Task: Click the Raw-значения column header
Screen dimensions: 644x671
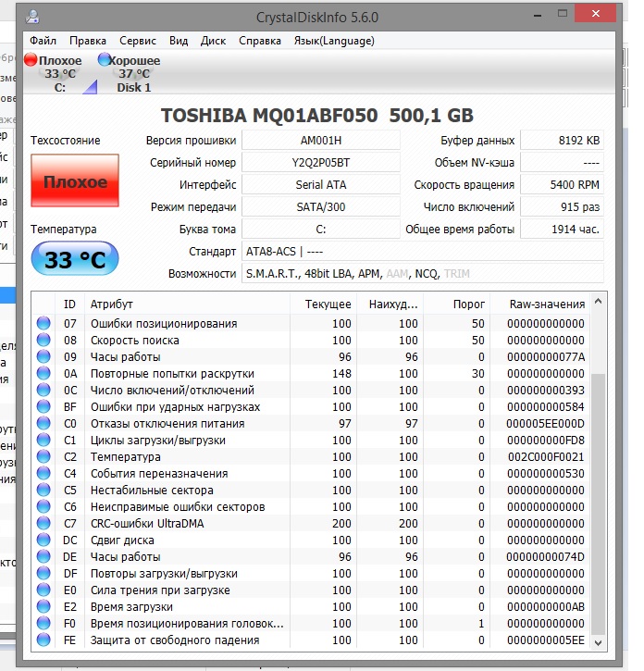Action: (547, 304)
